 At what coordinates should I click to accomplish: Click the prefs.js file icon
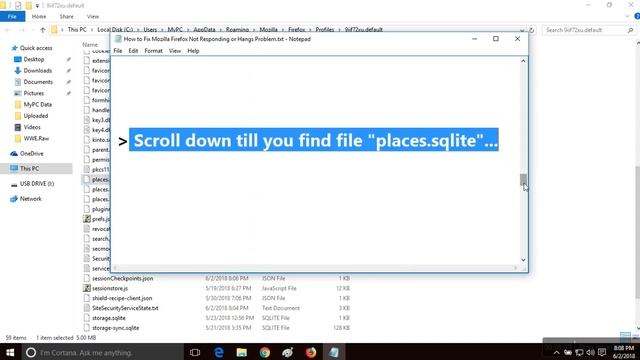click(x=87, y=219)
